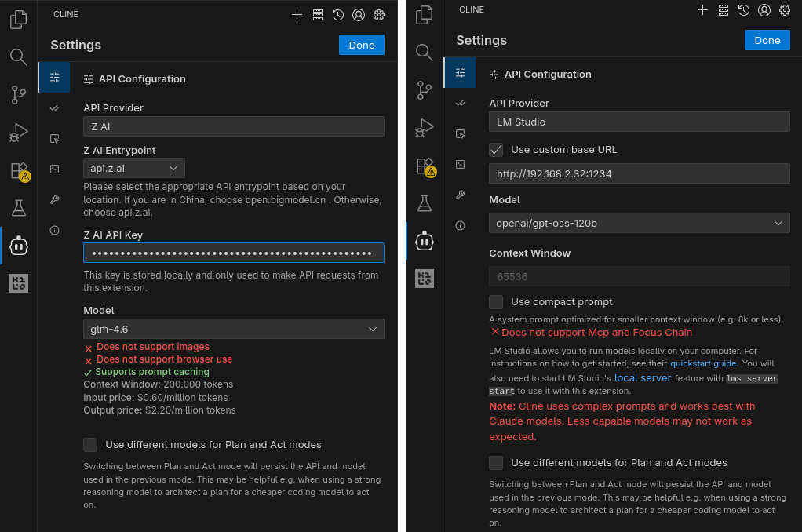This screenshot has height=532, width=802.
Task: Open the Z AI Entrypoint api.z.ai dropdown
Action: coord(133,168)
